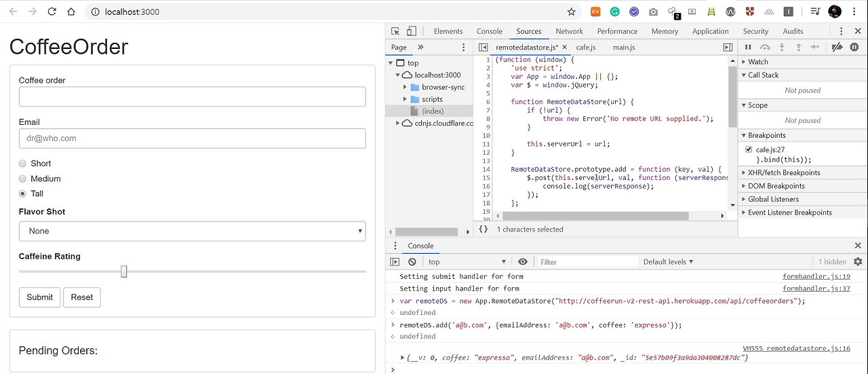The height and width of the screenshot is (374, 868).
Task: Select the Short size radio button
Action: 23,164
